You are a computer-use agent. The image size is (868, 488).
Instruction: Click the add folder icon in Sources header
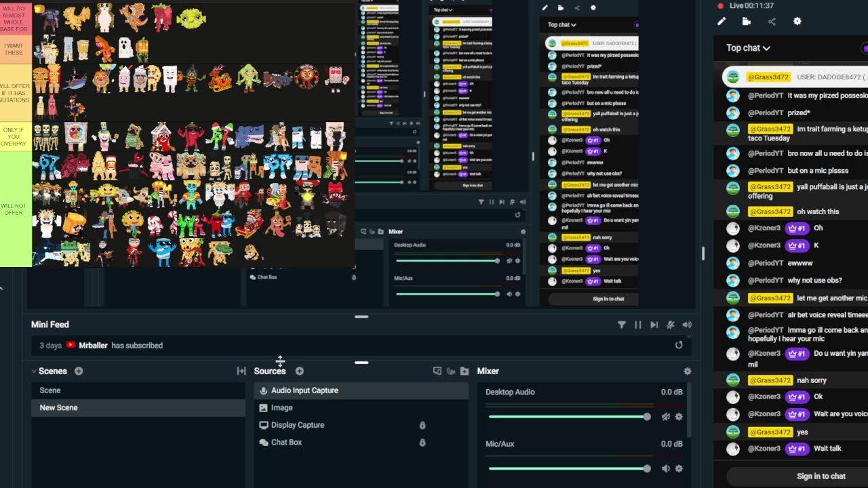point(465,371)
